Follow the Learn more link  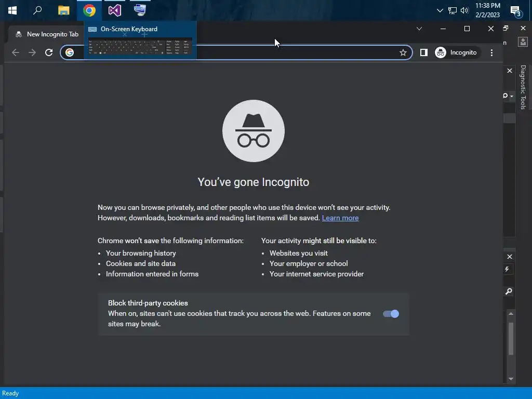tap(340, 218)
